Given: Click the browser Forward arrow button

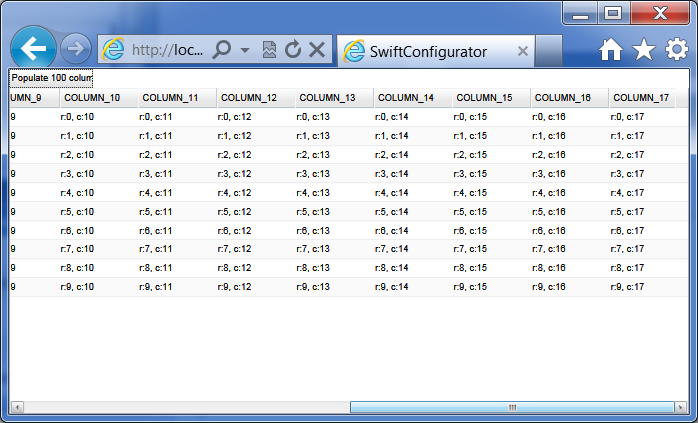Looking at the screenshot, I should (x=75, y=49).
